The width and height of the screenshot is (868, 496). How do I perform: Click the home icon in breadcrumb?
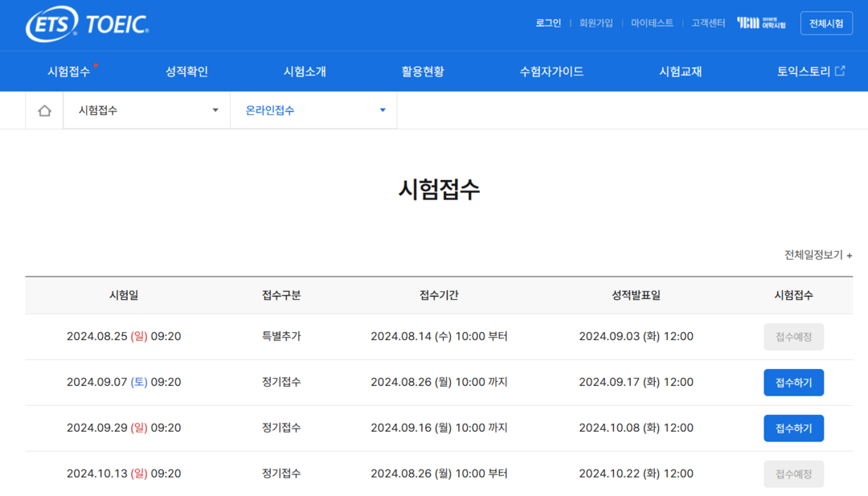point(44,111)
